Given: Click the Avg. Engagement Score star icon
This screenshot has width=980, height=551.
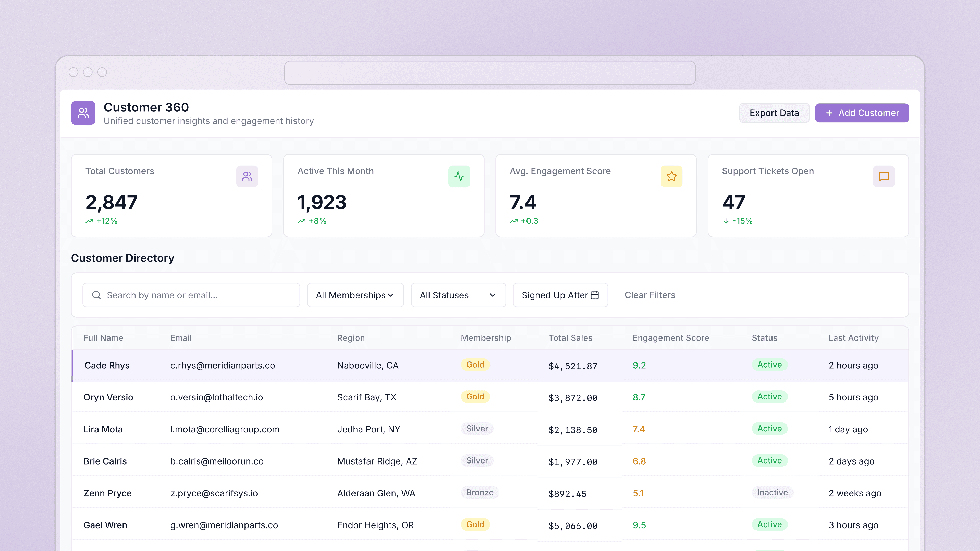Looking at the screenshot, I should click(671, 177).
